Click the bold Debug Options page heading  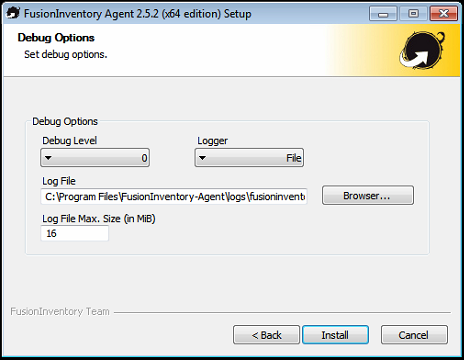click(x=56, y=38)
